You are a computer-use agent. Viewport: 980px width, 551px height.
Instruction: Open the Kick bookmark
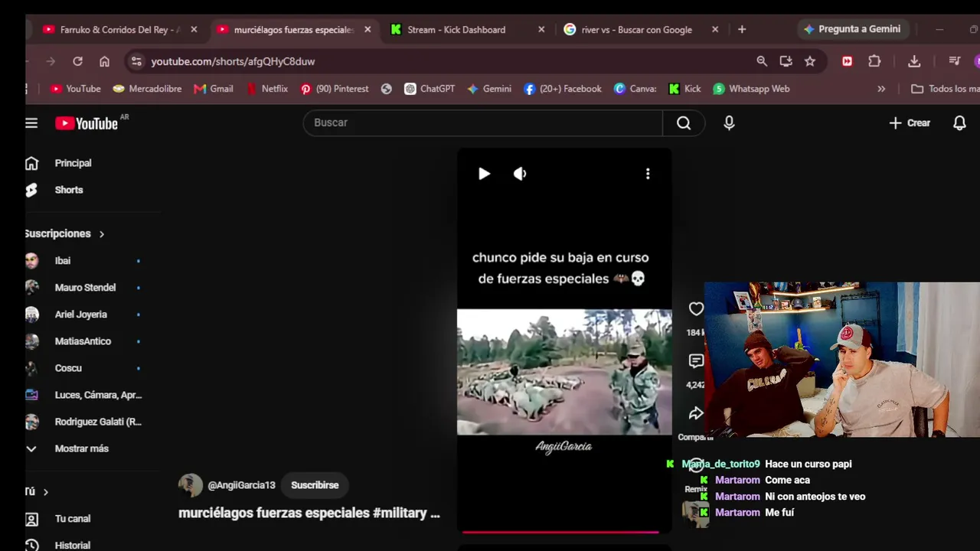point(684,89)
